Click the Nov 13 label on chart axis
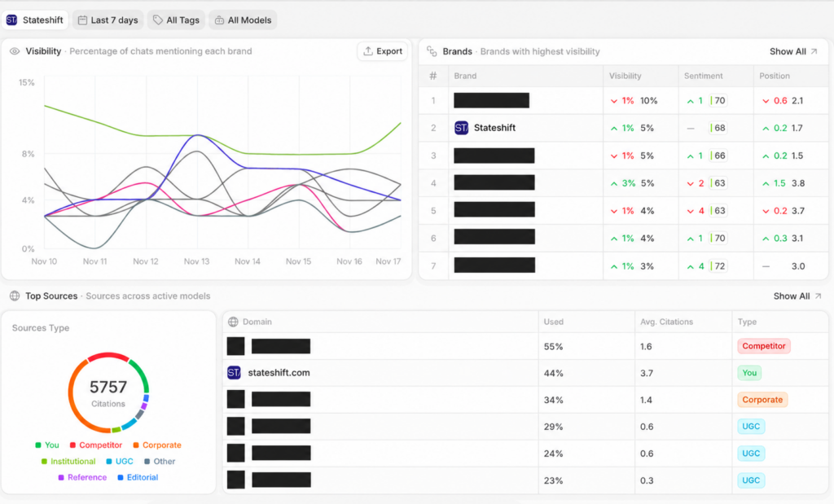The height and width of the screenshot is (504, 834). 196,261
